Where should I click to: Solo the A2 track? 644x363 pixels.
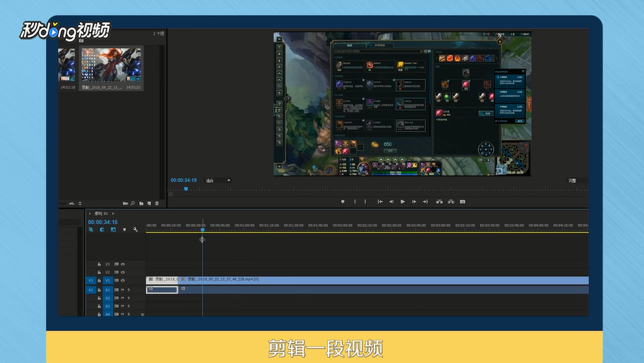click(129, 298)
